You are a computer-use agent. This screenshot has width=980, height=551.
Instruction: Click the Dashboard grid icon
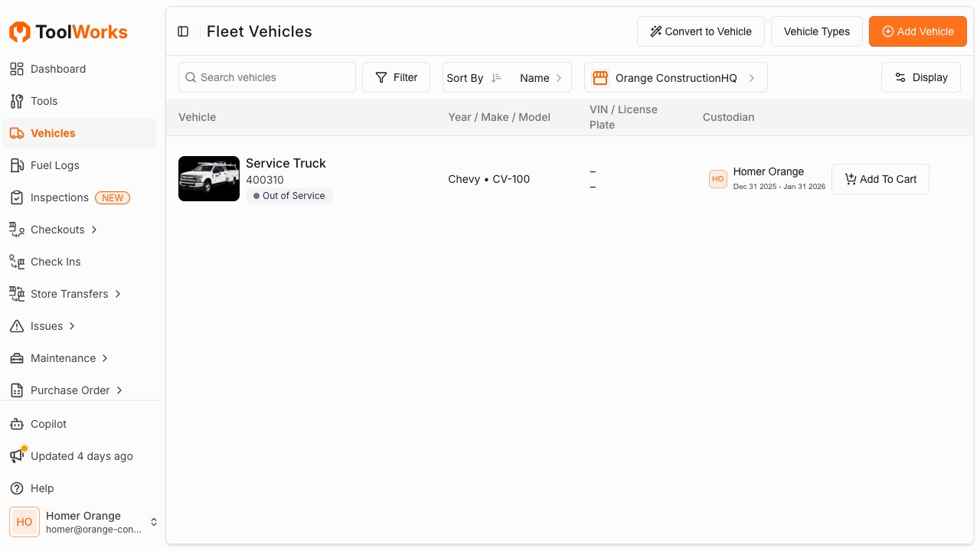tap(17, 69)
